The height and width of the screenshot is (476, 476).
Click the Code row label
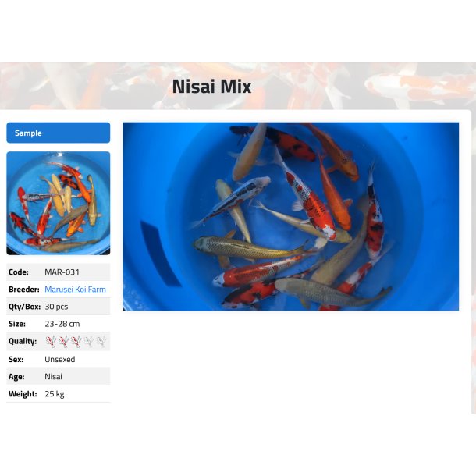tap(19, 272)
